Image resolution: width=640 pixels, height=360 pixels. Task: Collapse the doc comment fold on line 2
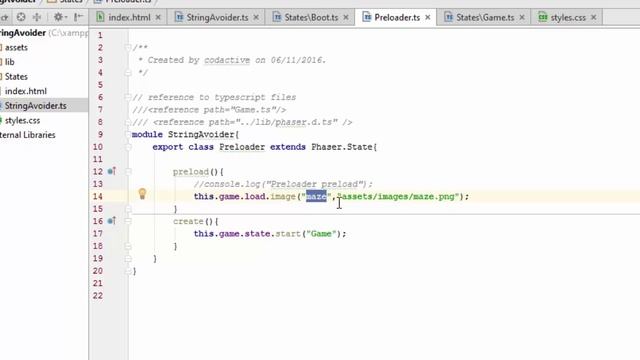[x=128, y=48]
